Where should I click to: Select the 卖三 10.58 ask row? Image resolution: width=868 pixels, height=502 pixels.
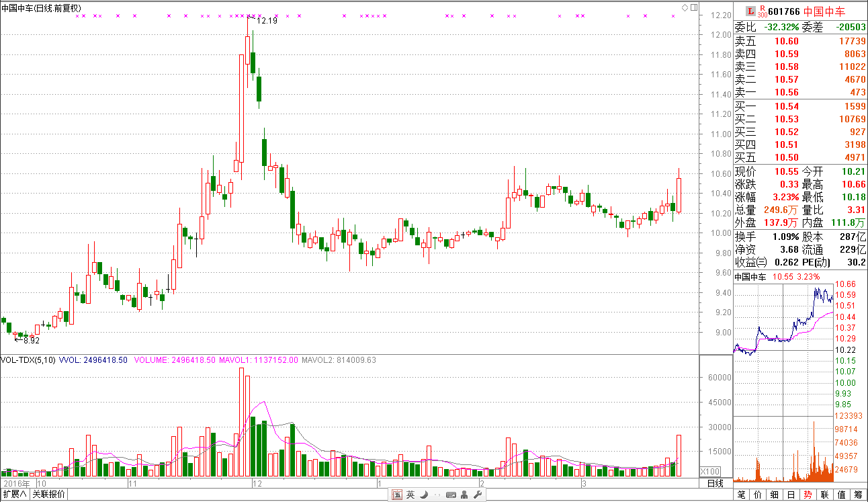(x=800, y=67)
